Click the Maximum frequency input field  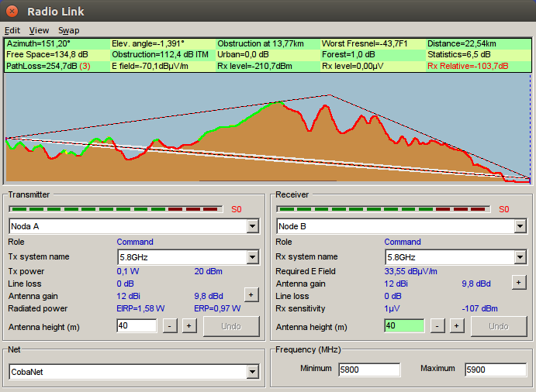pos(494,370)
